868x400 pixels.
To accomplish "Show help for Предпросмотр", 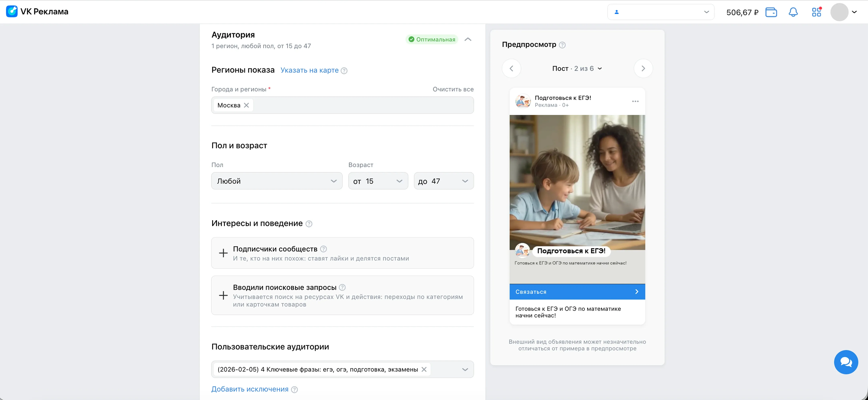I will coord(562,45).
